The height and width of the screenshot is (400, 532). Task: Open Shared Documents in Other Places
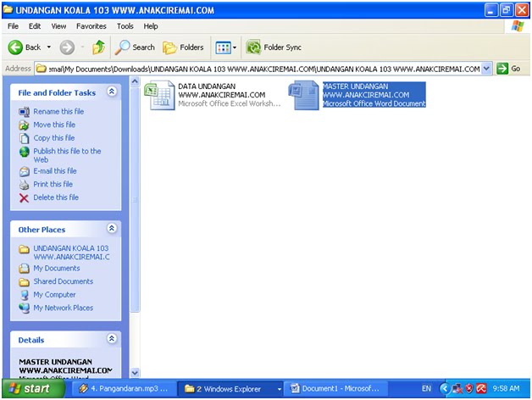[x=63, y=281]
